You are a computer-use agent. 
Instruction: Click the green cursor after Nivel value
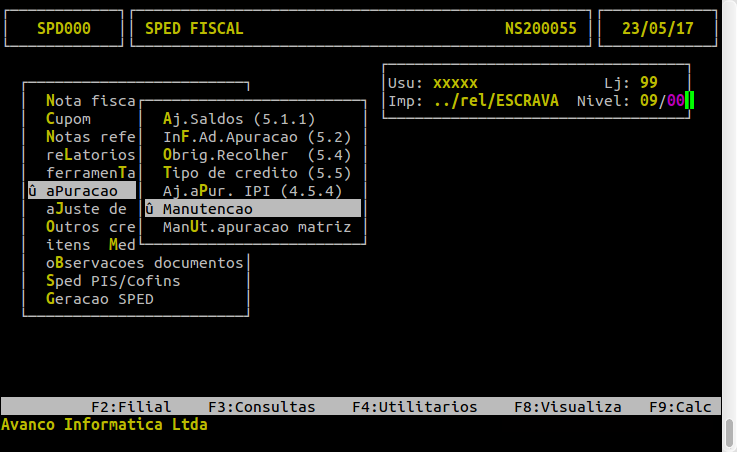pos(690,100)
